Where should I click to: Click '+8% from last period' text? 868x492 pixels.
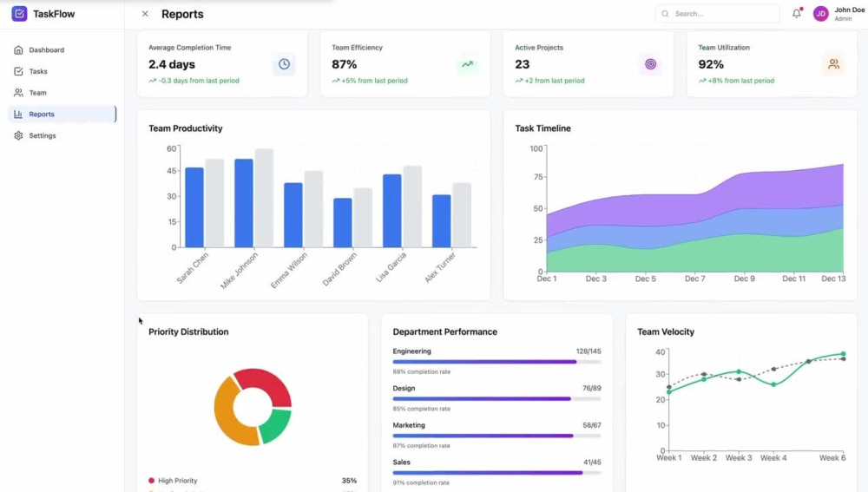[x=740, y=81]
